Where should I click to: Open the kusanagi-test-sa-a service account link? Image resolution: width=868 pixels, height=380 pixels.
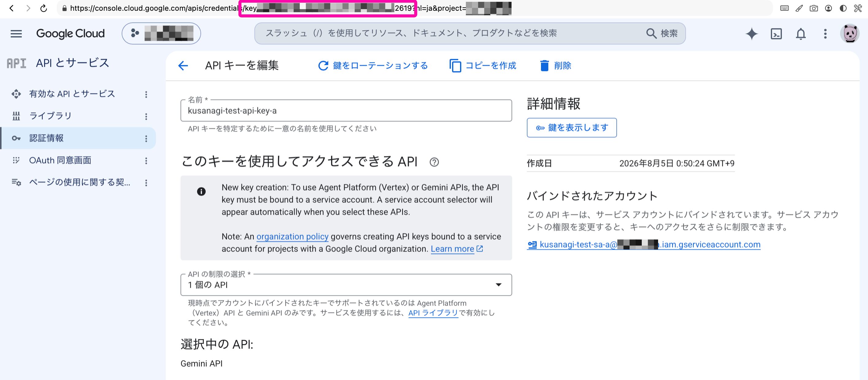point(644,245)
